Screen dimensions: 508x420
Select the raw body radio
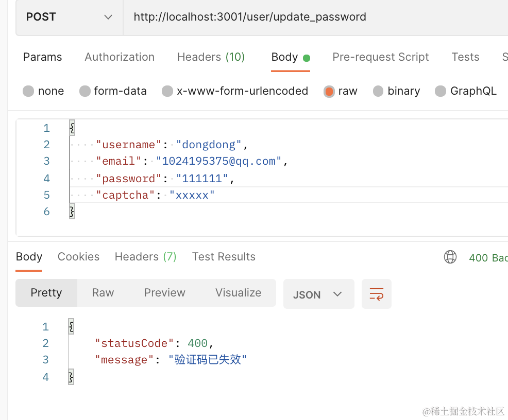[329, 92]
